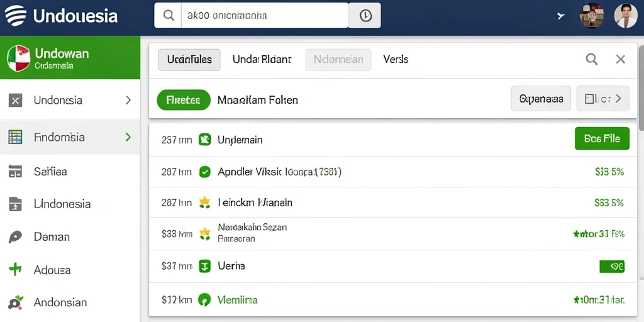
Task: Click the green plus icon next to Adouea
Action: click(15, 269)
